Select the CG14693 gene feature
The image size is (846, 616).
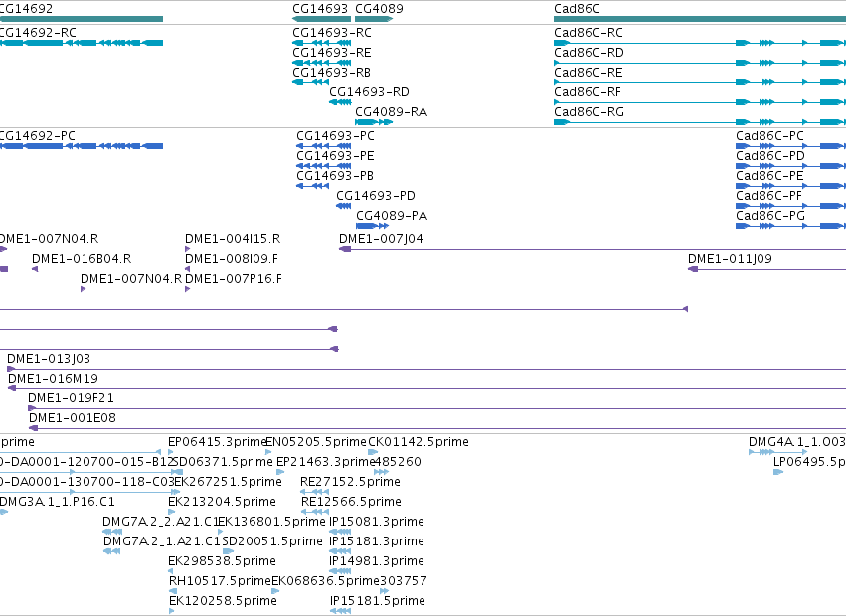click(321, 19)
